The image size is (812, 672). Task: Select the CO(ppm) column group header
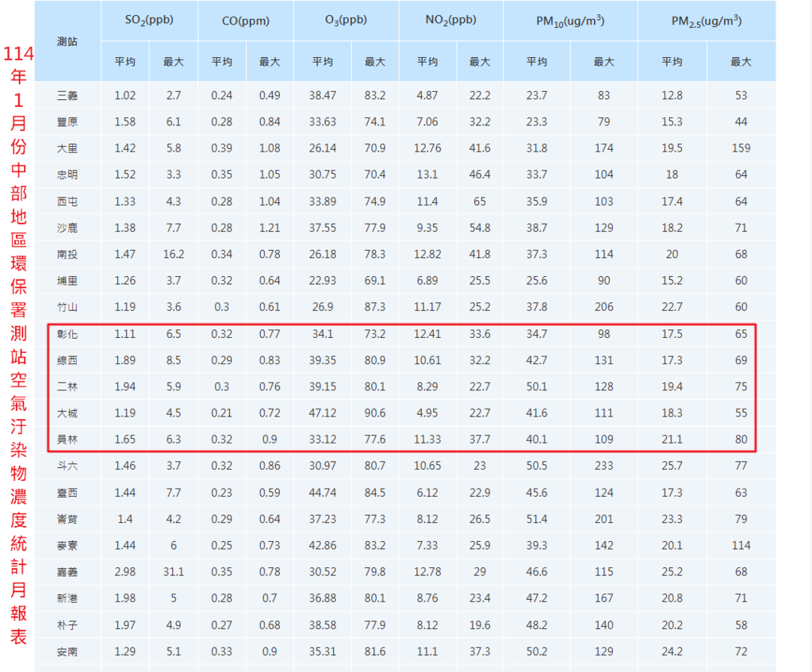tap(246, 21)
